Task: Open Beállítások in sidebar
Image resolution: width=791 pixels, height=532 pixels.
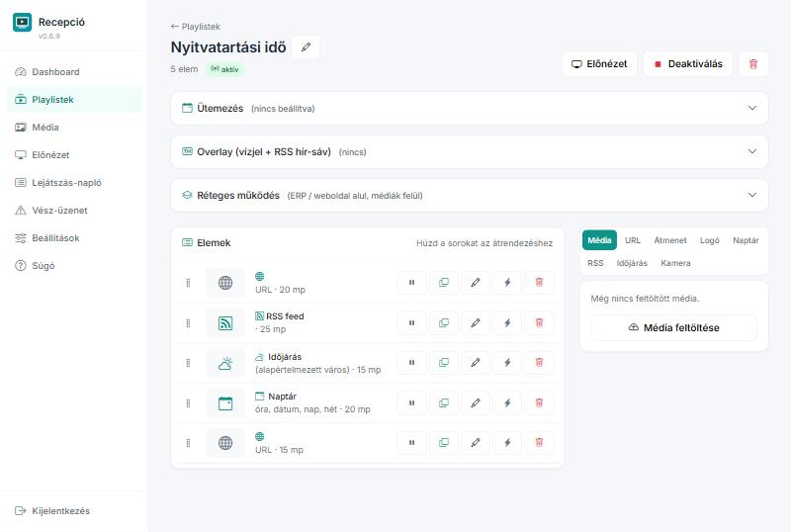Action: pyautogui.click(x=73, y=238)
